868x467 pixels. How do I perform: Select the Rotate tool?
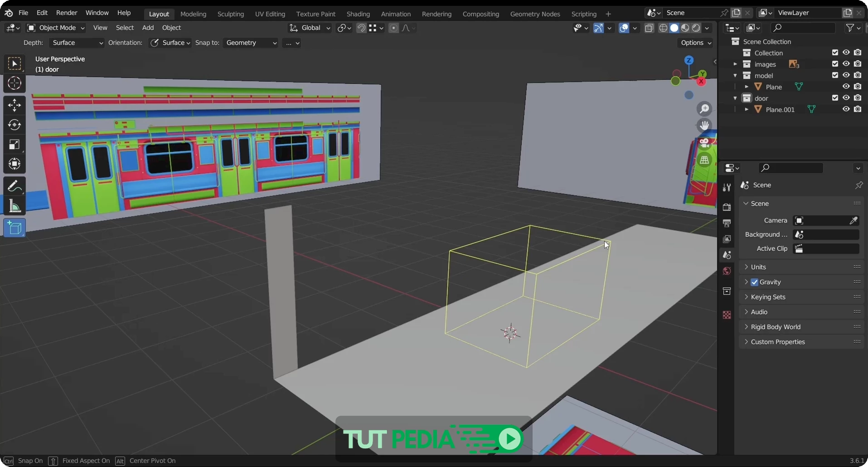point(15,125)
